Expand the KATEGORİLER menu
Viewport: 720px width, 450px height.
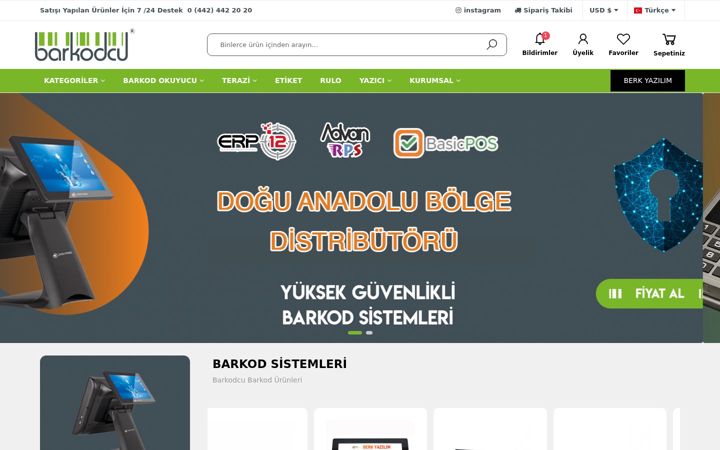coord(74,80)
